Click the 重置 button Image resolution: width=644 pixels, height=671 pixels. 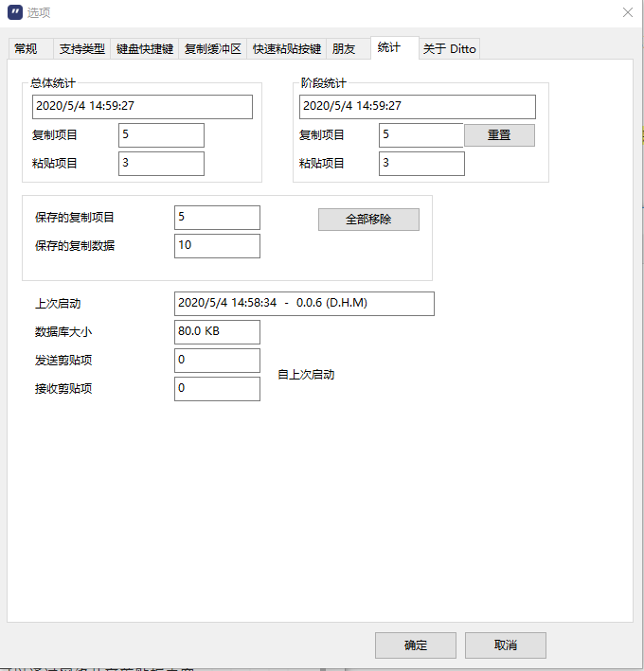[x=499, y=135]
